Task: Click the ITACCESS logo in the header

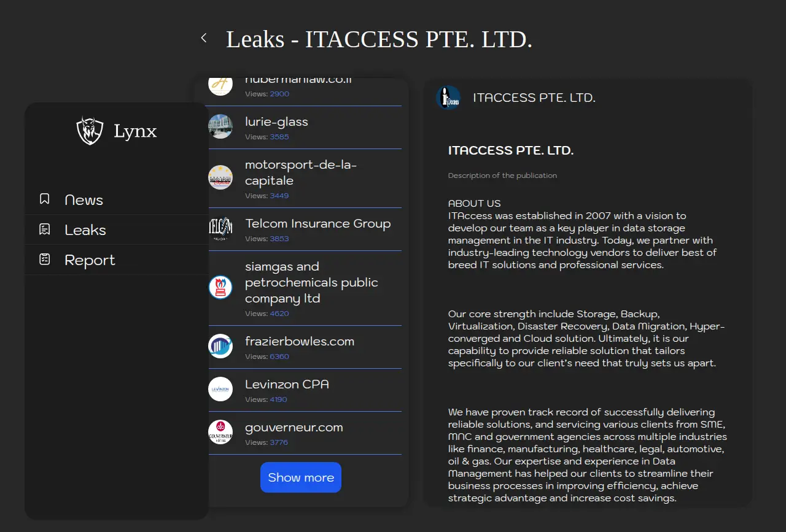Action: click(x=448, y=98)
